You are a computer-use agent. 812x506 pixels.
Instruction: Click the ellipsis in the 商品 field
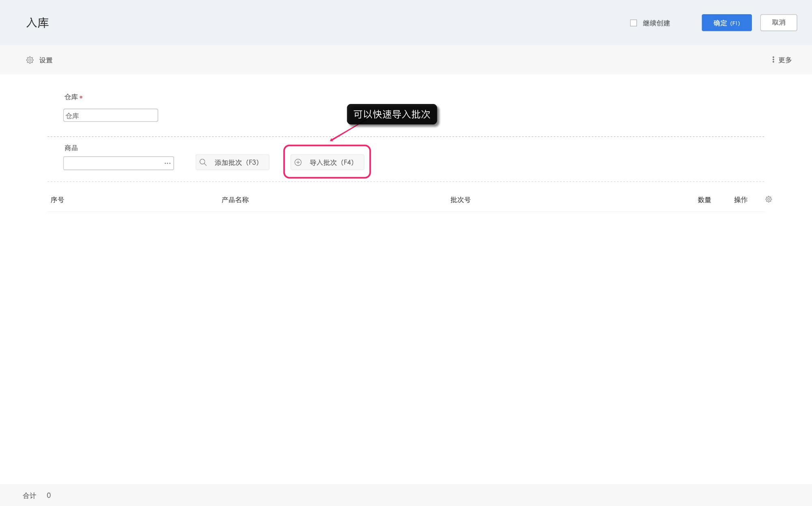pyautogui.click(x=167, y=163)
